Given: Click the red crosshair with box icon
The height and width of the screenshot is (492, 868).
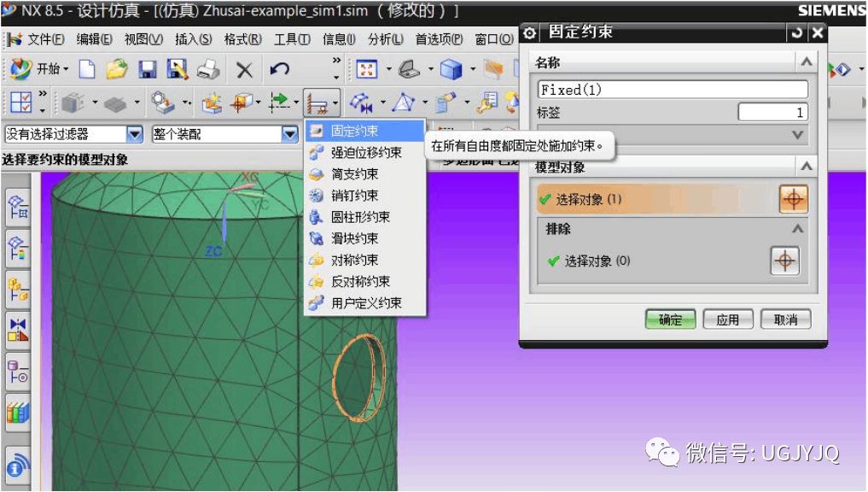Looking at the screenshot, I should [x=241, y=102].
